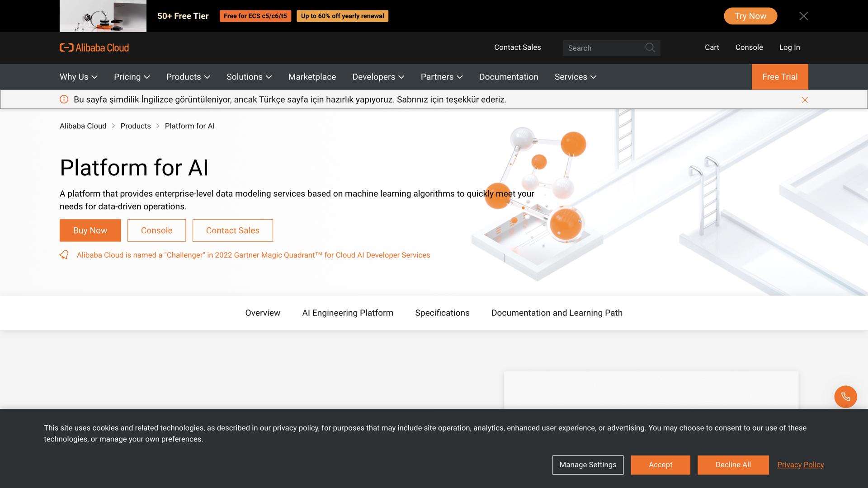
Task: Click the search magnifier icon
Action: click(650, 47)
